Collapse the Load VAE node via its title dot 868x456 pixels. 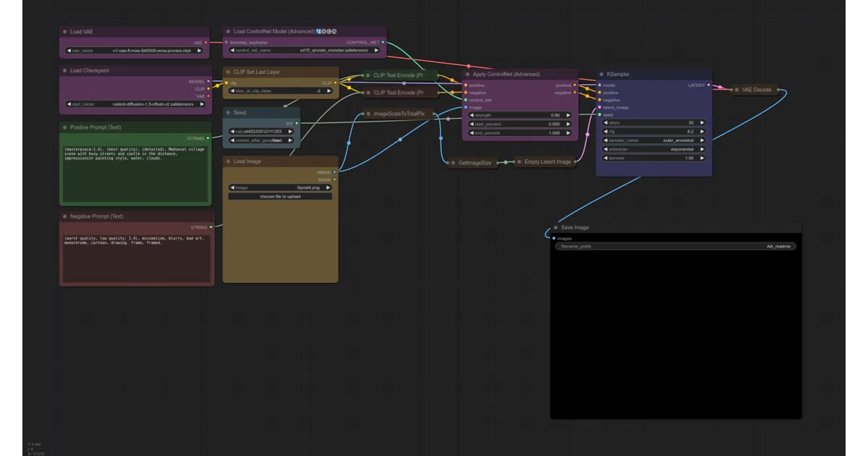click(65, 32)
